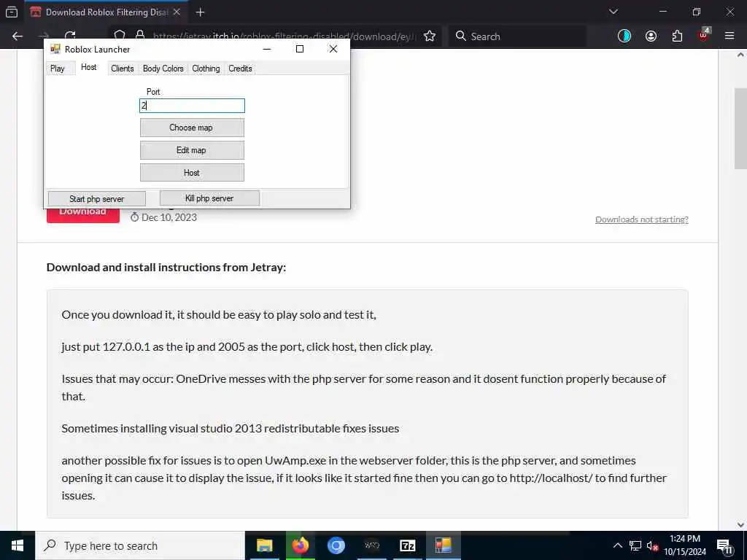Image resolution: width=747 pixels, height=560 pixels.
Task: Click the Dec 10, 2023 date text
Action: tap(169, 217)
